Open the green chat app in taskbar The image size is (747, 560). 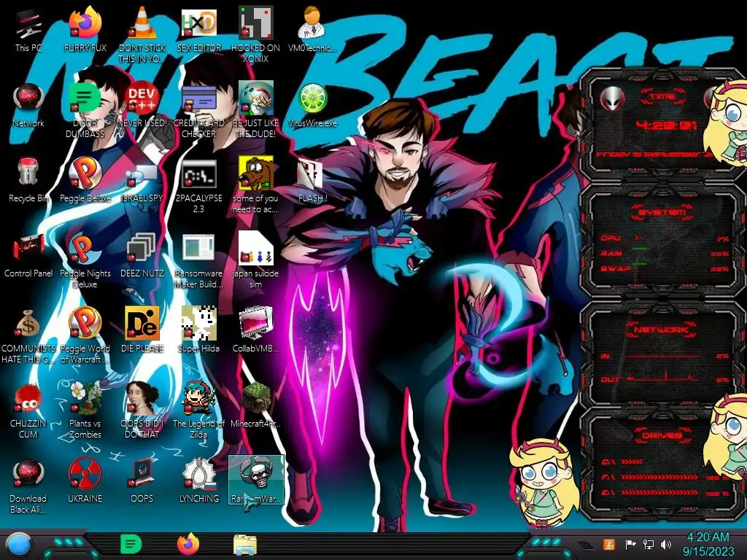pyautogui.click(x=131, y=544)
